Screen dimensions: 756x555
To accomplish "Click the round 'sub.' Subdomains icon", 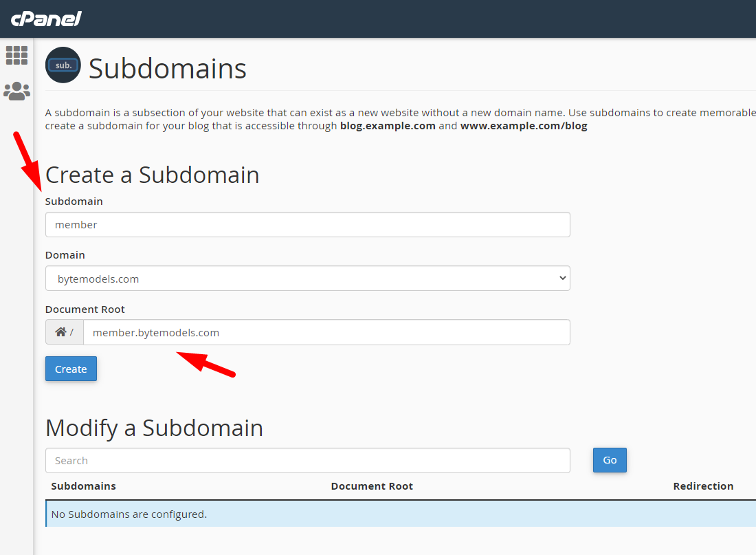I will pyautogui.click(x=63, y=65).
